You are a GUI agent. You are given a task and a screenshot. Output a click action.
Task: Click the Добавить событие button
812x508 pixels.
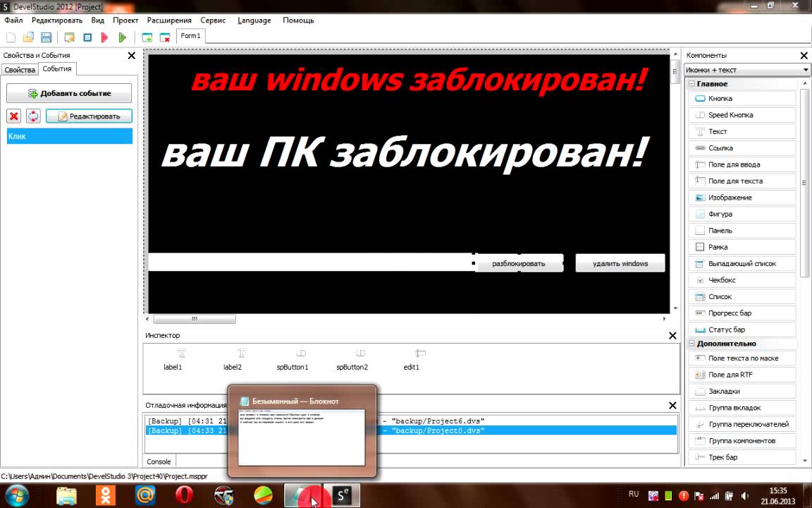(69, 93)
